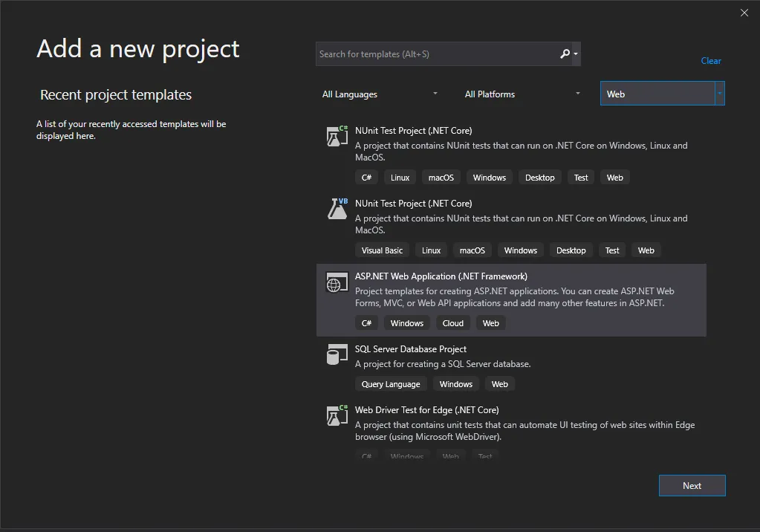
Task: Click the ASP.NET Web Application globe icon
Action: [x=337, y=282]
